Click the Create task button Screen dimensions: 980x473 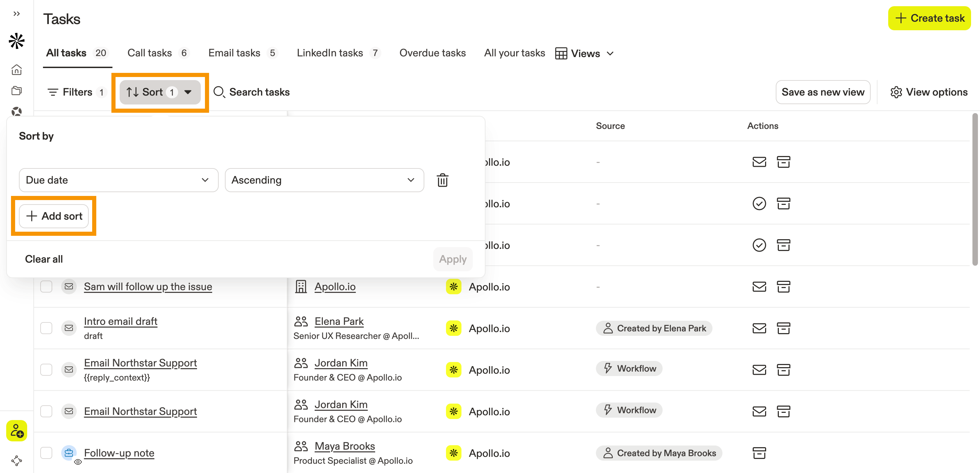coord(929,18)
